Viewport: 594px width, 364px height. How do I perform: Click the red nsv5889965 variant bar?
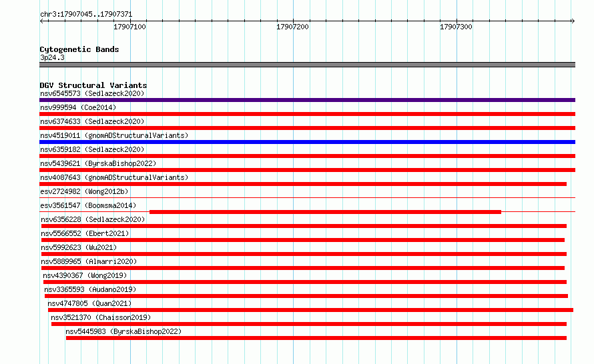(303, 268)
